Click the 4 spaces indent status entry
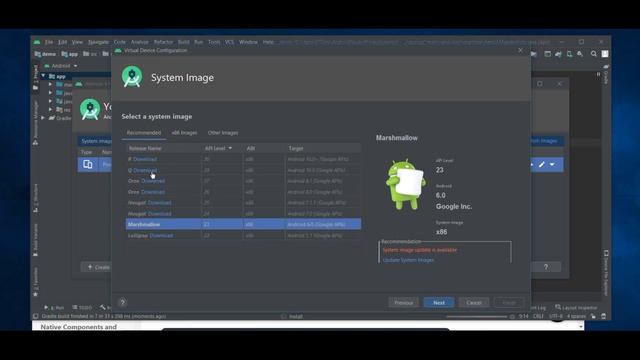Image resolution: width=640 pixels, height=360 pixels. (x=576, y=316)
